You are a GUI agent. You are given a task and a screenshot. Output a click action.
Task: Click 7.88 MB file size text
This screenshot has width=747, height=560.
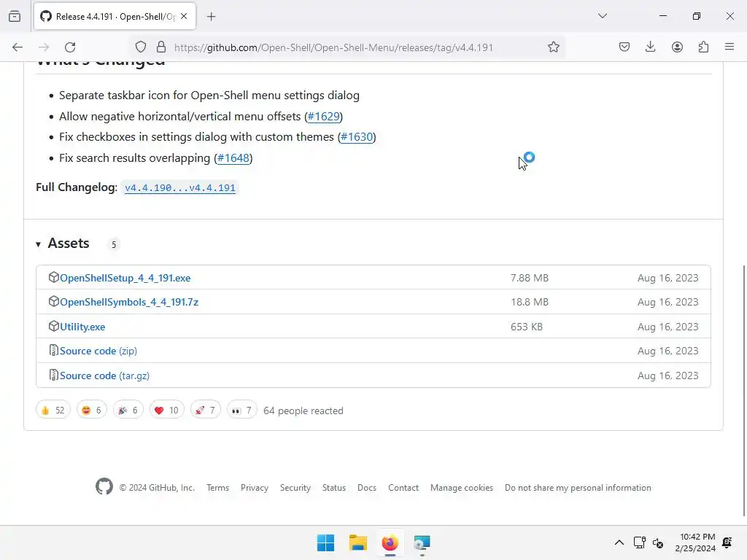tap(530, 278)
